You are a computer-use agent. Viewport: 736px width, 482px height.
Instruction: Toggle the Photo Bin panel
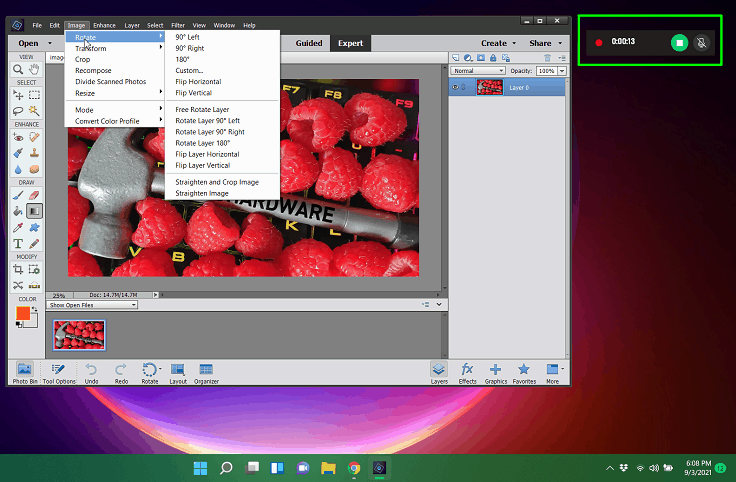pyautogui.click(x=25, y=373)
